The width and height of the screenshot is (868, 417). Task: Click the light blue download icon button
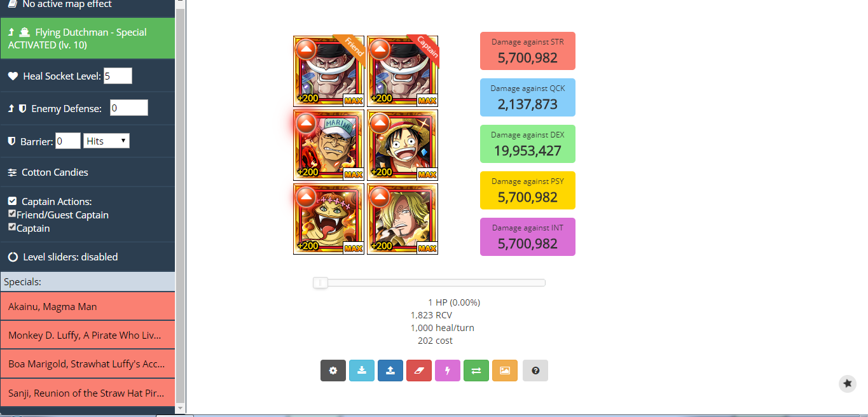point(361,371)
